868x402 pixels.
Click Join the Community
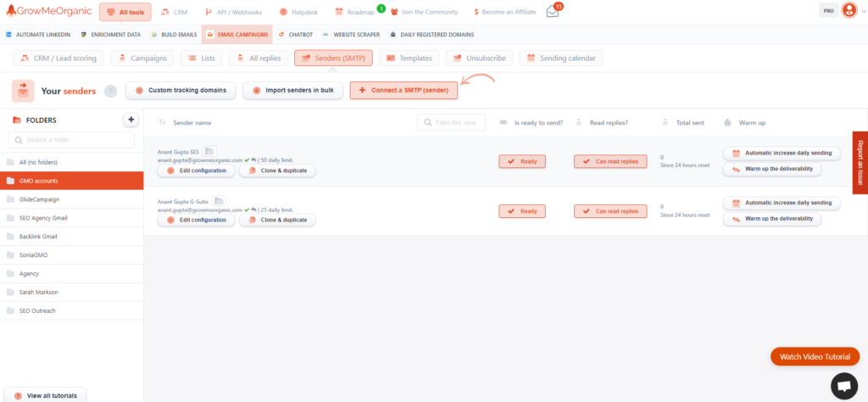click(x=424, y=12)
